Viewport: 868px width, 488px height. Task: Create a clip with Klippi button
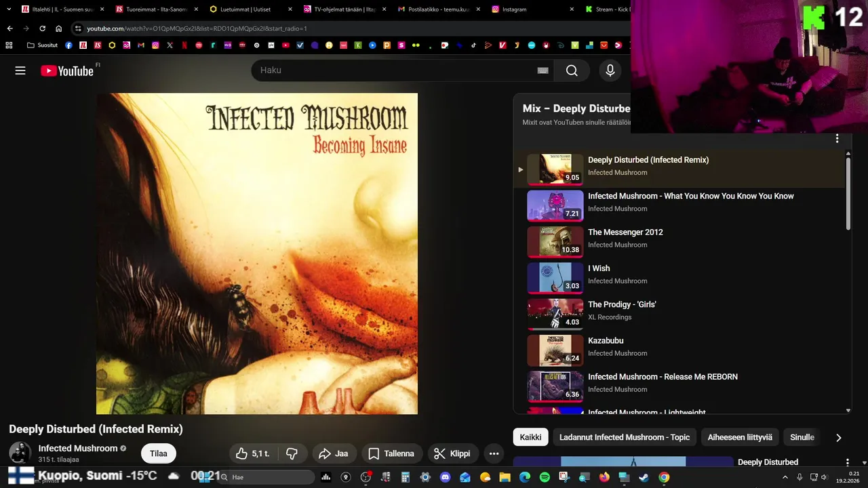[x=452, y=453]
